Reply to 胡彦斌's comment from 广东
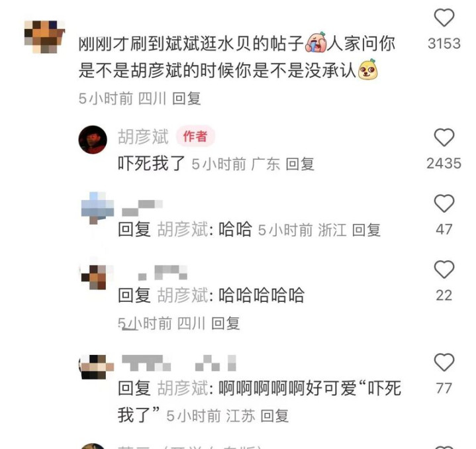Image resolution: width=476 pixels, height=449 pixels. pos(300,164)
